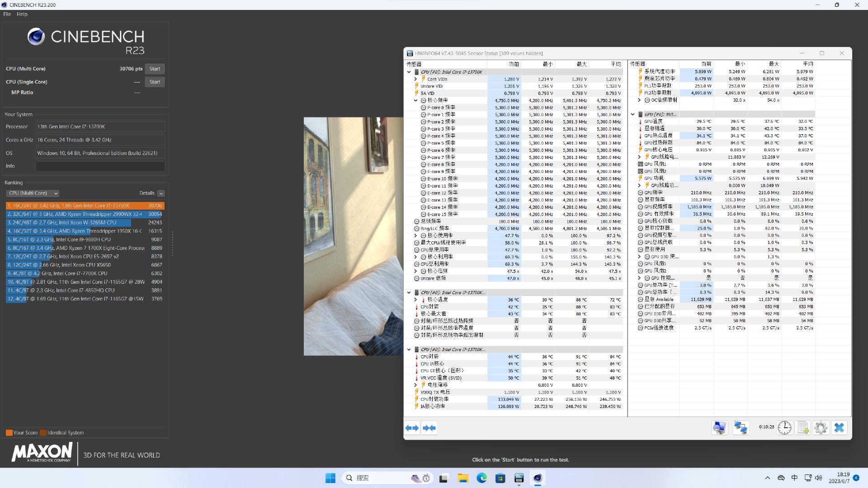Collapse the GPU #0 NVIDIA sensor group
868x488 pixels.
[633, 114]
